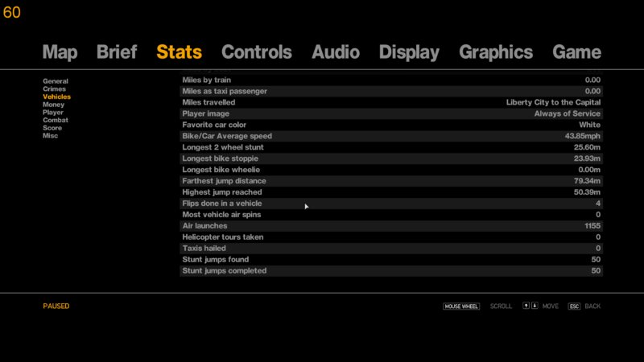Click the 'Always of Service' value
Screen dimensions: 644x362
(x=568, y=113)
